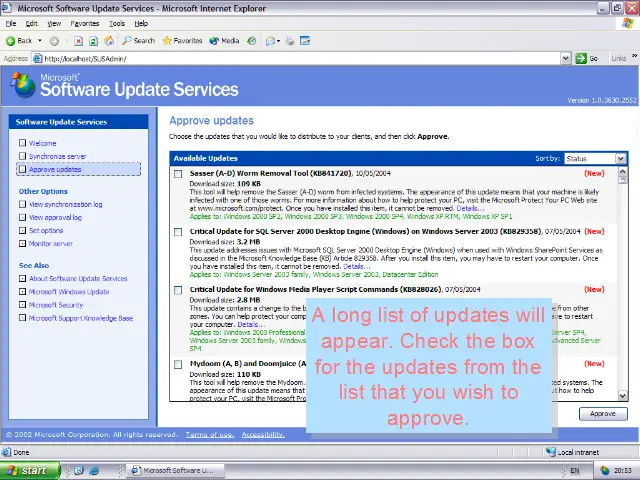640x480 pixels.
Task: Click the Local intranet zone icon
Action: point(551,452)
